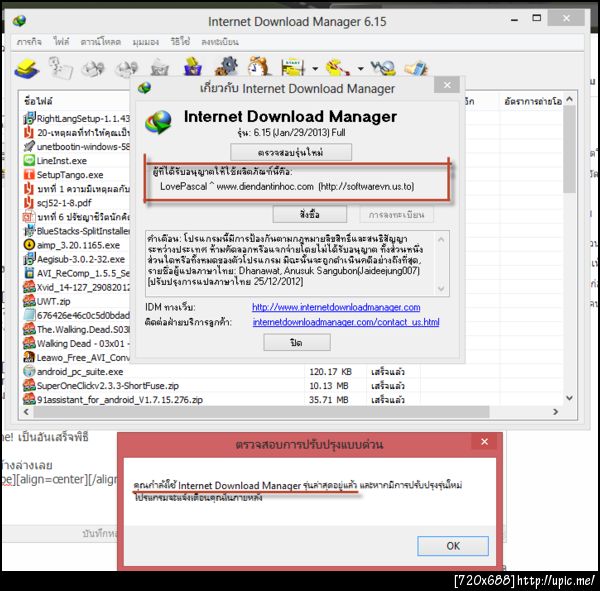Select the Xvid_14-127_29082012 file row

76,287
